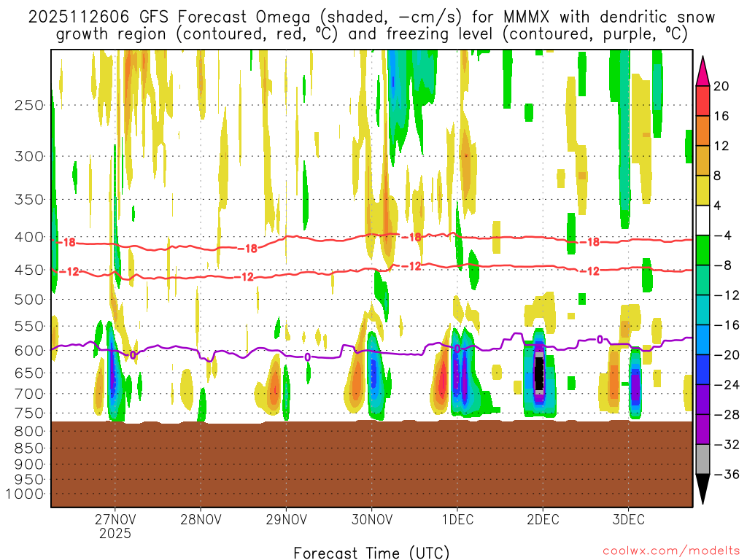Viewport: 747px width, 560px height.
Task: Select the 1DEC time axis label
Action: (457, 520)
